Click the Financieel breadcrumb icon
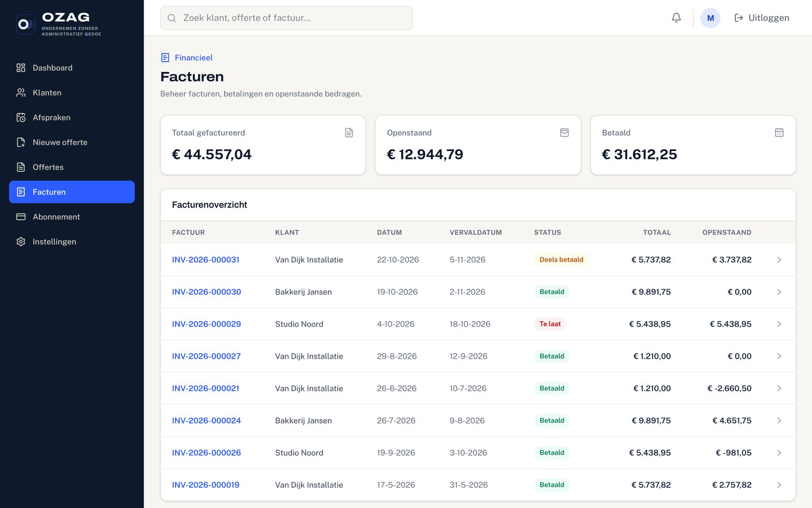The image size is (812, 508). coord(165,57)
